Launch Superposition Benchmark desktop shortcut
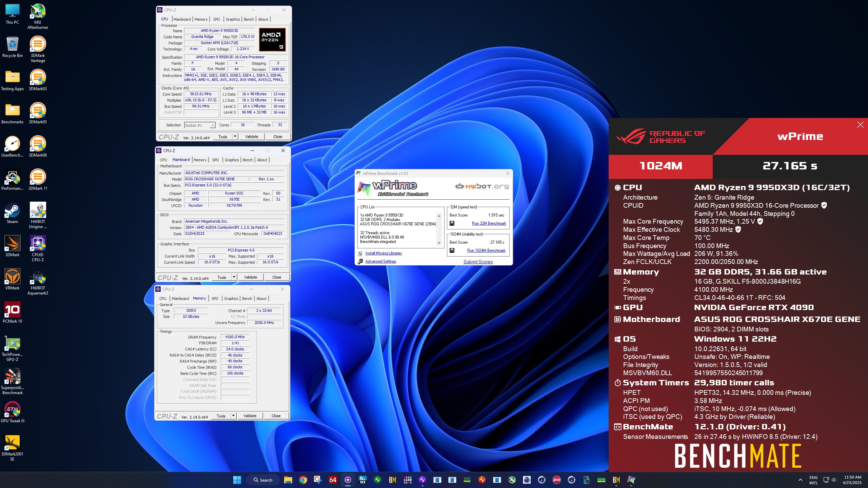 point(12,382)
